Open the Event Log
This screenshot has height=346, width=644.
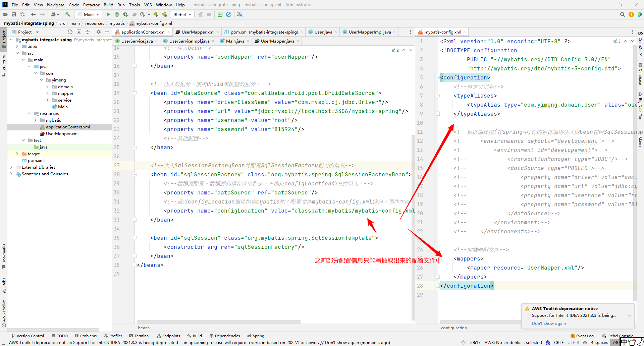(x=582, y=336)
